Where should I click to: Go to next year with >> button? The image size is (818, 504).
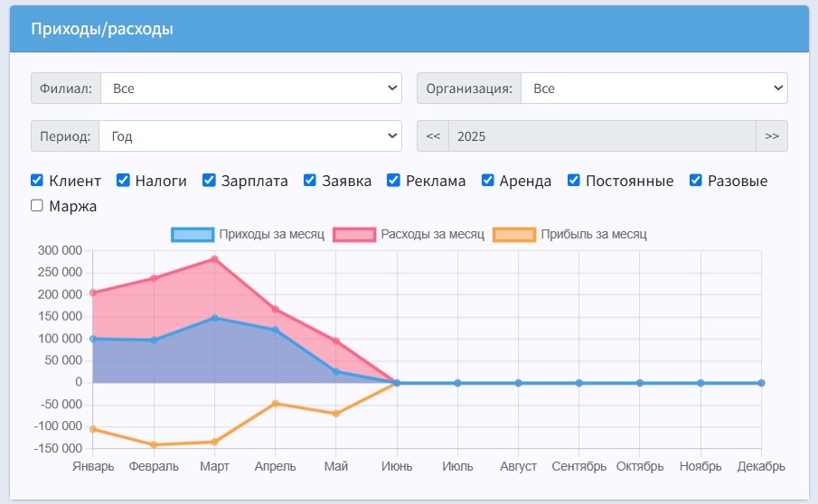coord(772,136)
